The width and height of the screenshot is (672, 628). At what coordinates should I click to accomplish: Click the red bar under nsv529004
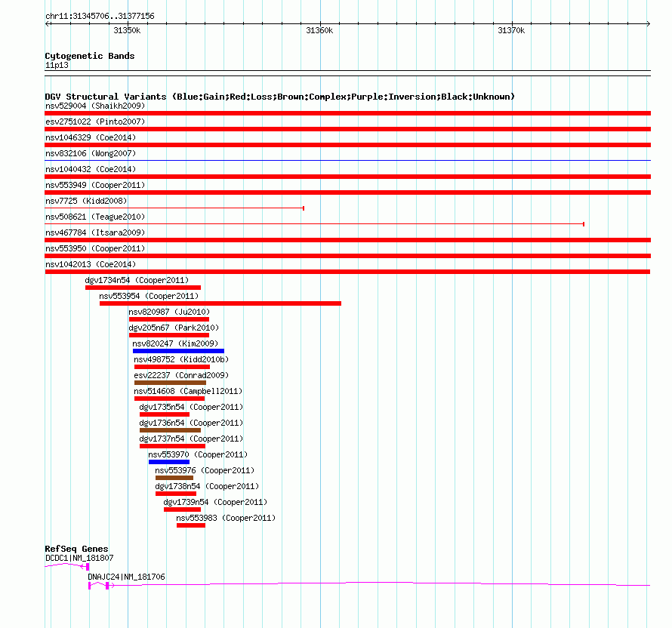pos(347,113)
